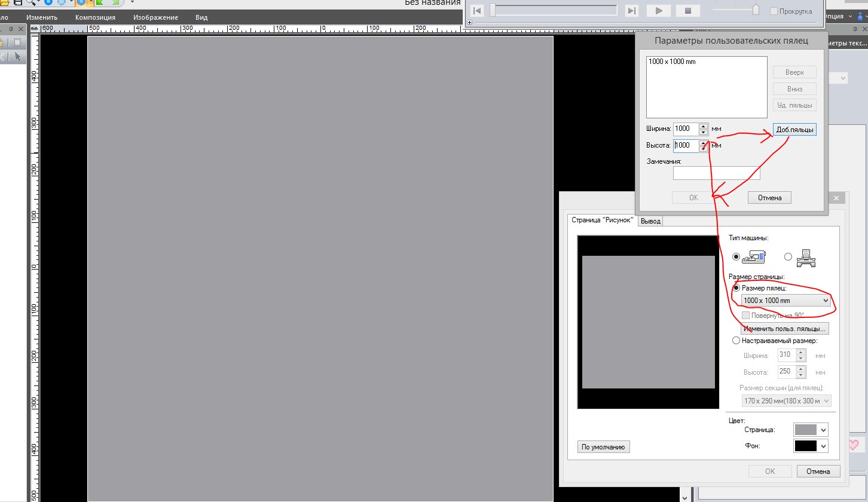Select the arrow pointer tool in left panel
Viewport: 868px width, 502px height.
click(17, 57)
